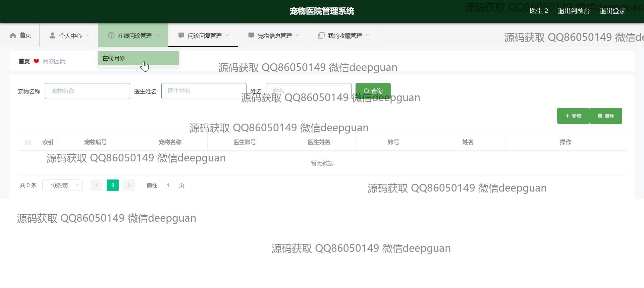644x288 pixels.
Task: Go to the next page arrow
Action: (129, 185)
